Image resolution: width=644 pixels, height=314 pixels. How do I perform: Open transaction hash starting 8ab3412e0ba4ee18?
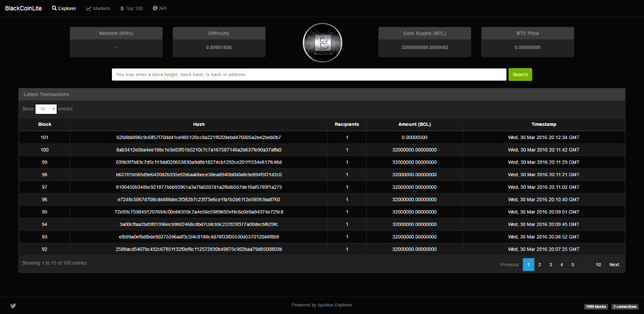tap(199, 150)
